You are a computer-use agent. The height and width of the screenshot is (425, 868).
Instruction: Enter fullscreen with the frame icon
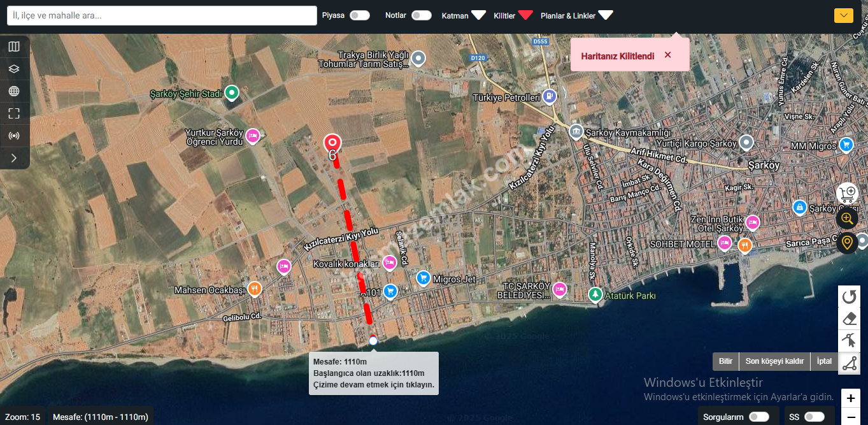coord(14,113)
